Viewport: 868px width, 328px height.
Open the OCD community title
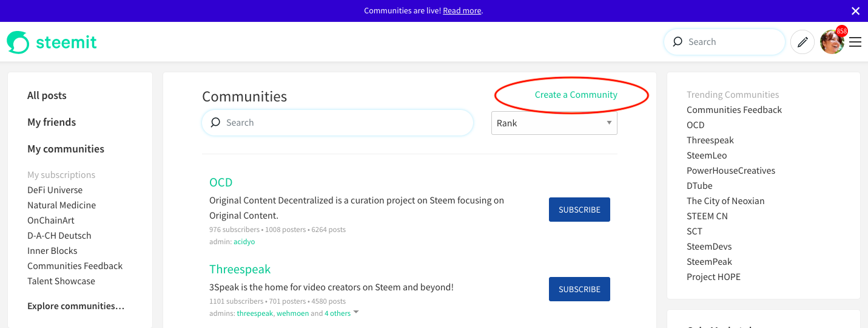click(x=221, y=182)
